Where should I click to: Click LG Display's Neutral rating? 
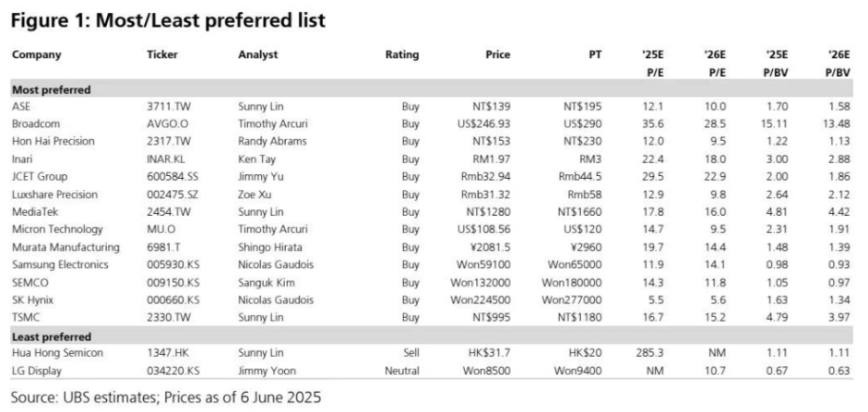pos(402,371)
